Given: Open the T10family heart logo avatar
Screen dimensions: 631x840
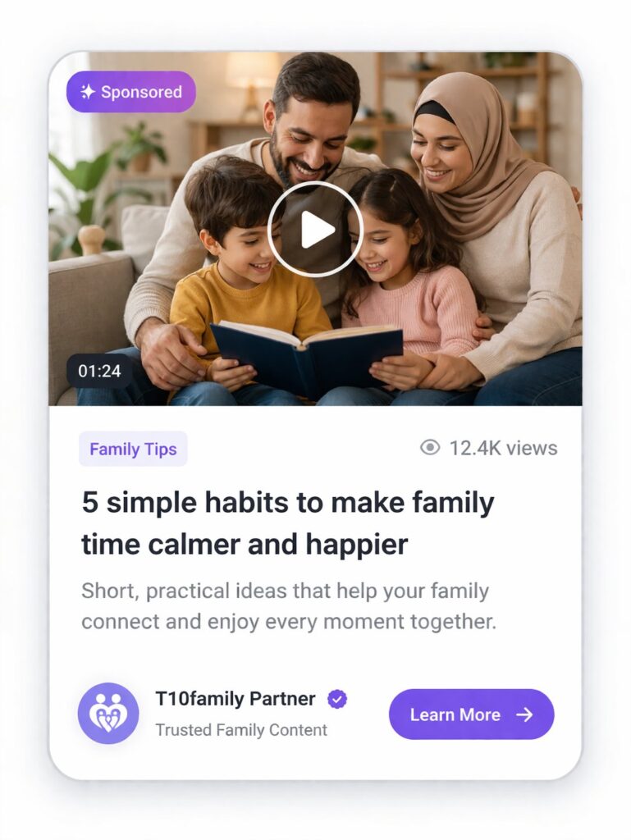Looking at the screenshot, I should 108,713.
